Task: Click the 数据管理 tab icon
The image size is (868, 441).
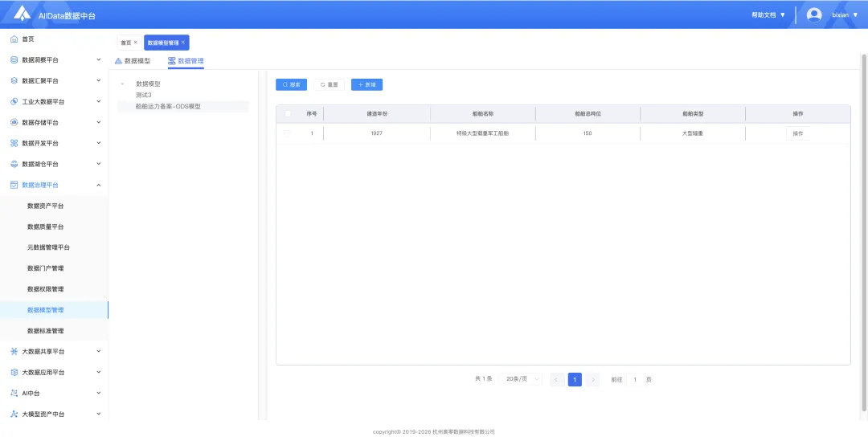Action: [172, 61]
